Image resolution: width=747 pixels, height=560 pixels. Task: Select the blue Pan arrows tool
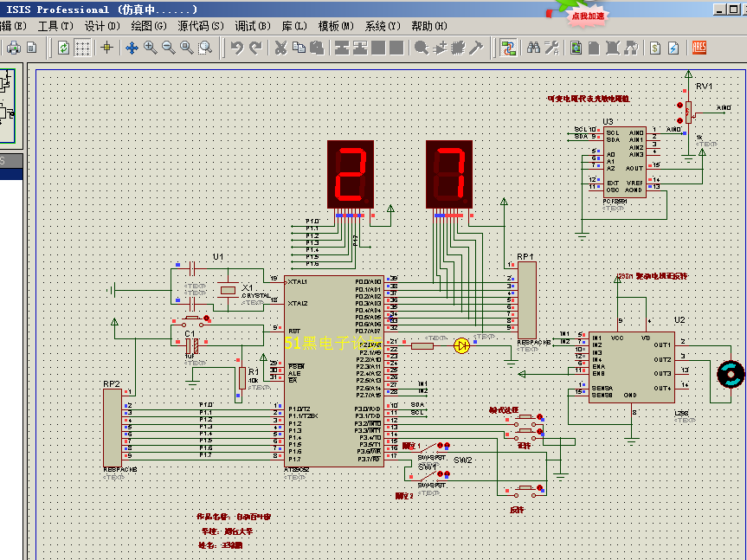pyautogui.click(x=132, y=48)
